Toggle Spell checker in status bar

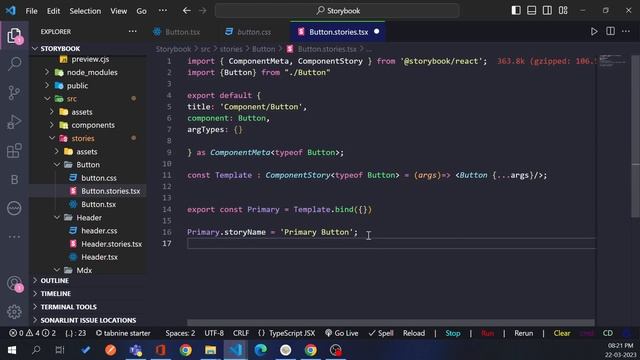tap(381, 333)
